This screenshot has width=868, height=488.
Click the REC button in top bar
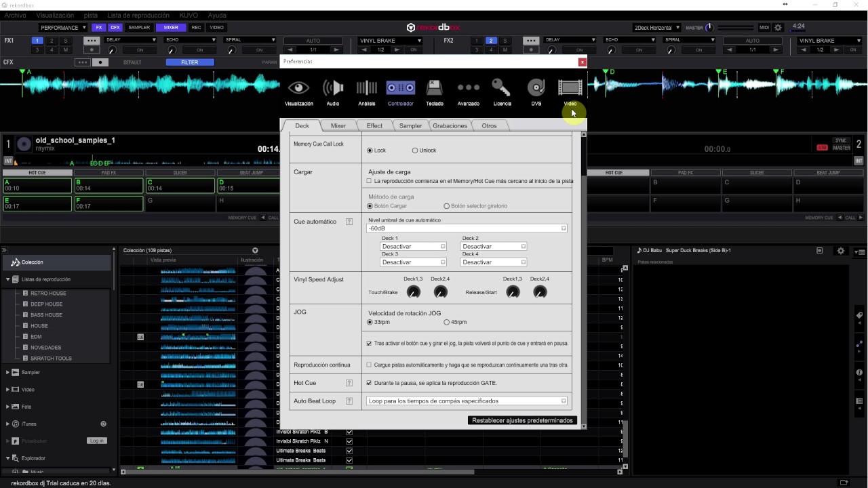coord(196,28)
